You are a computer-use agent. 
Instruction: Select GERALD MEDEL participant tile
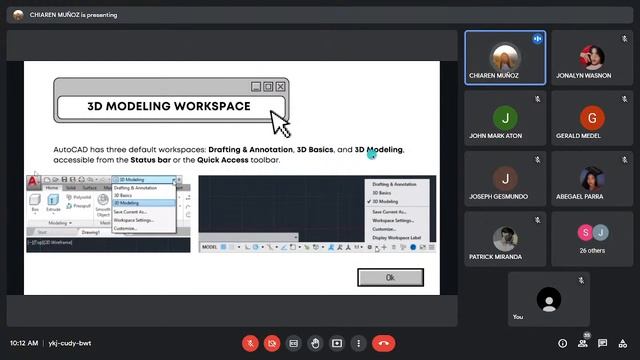pyautogui.click(x=592, y=118)
